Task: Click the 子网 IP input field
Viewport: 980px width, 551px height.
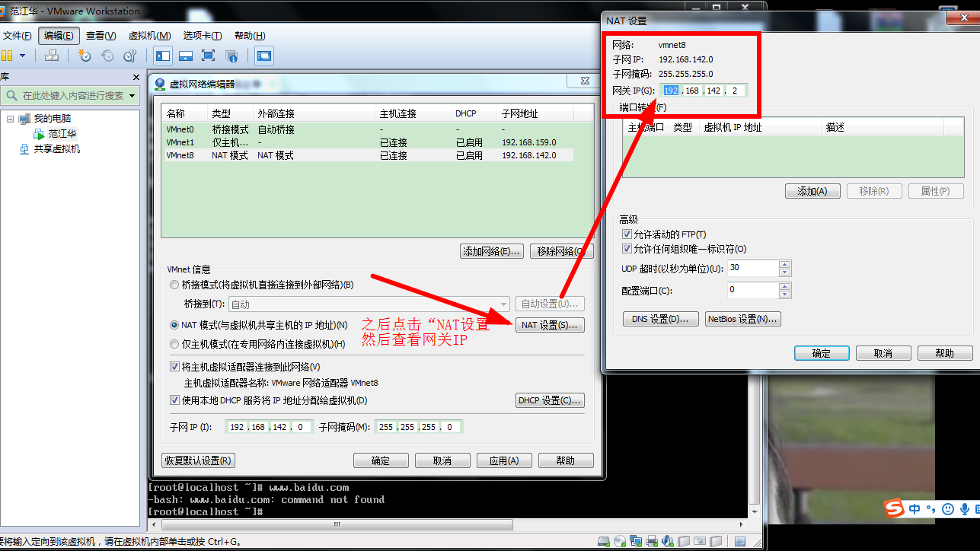Action: [x=269, y=427]
